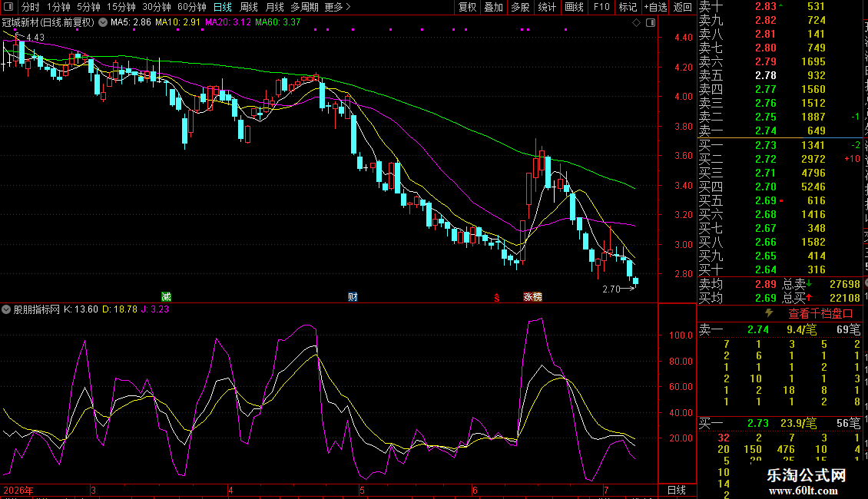Click the 买十 price 2.64
The width and height of the screenshot is (868, 499).
coord(766,269)
